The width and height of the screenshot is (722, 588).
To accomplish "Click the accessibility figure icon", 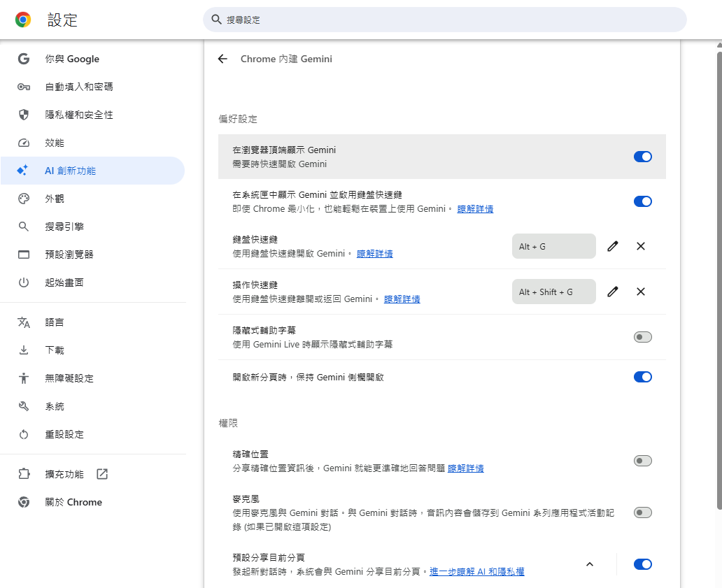I will click(x=24, y=378).
